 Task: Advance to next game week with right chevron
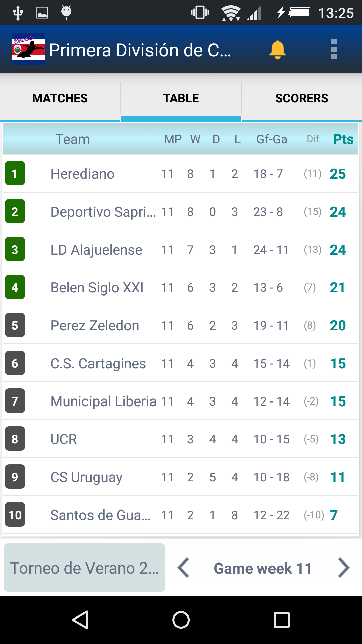[344, 568]
